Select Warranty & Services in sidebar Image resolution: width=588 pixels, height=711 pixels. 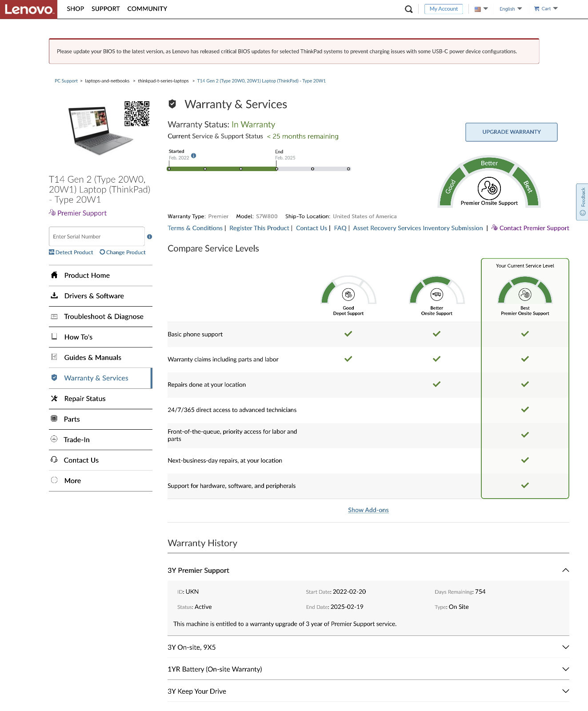pyautogui.click(x=100, y=378)
